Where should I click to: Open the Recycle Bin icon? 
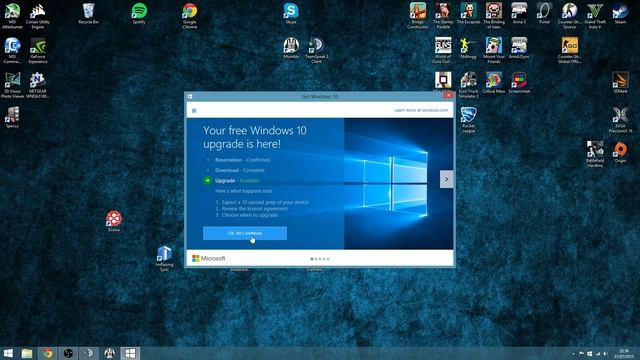tap(89, 13)
